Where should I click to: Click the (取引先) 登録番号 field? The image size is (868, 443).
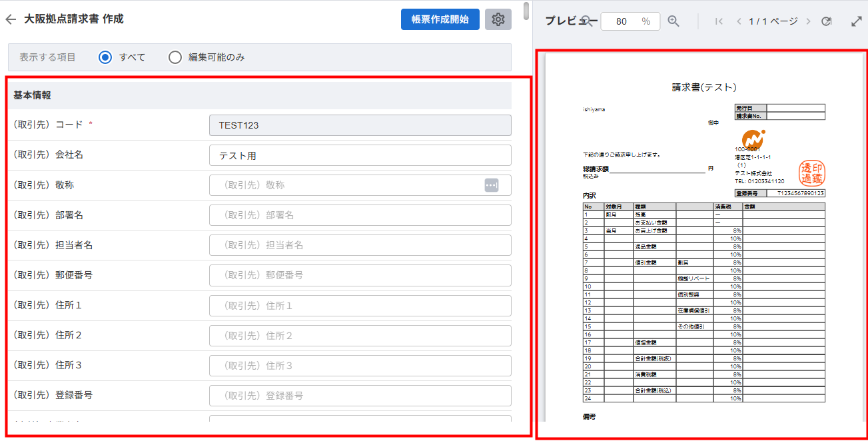[360, 395]
